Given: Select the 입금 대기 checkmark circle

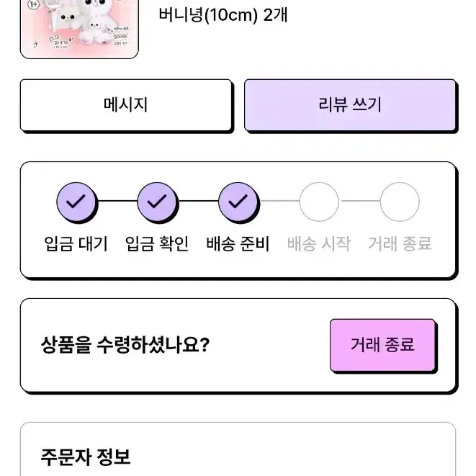Looking at the screenshot, I should pos(76,202).
